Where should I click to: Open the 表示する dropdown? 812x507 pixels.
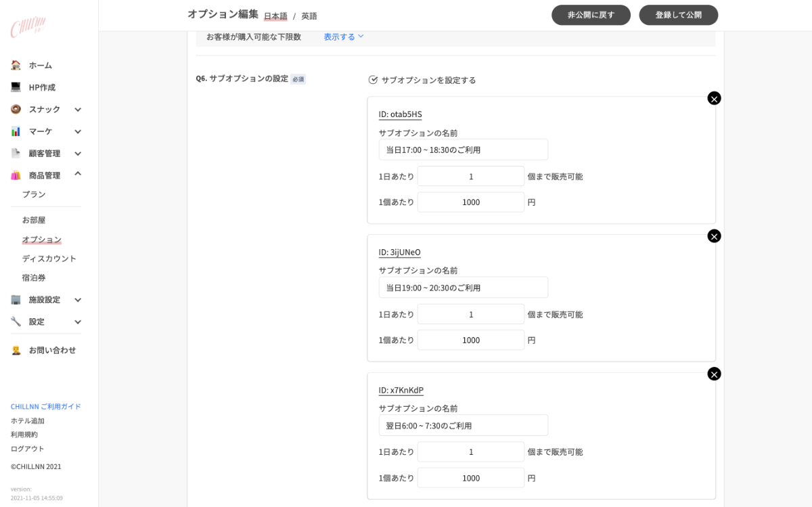(344, 37)
